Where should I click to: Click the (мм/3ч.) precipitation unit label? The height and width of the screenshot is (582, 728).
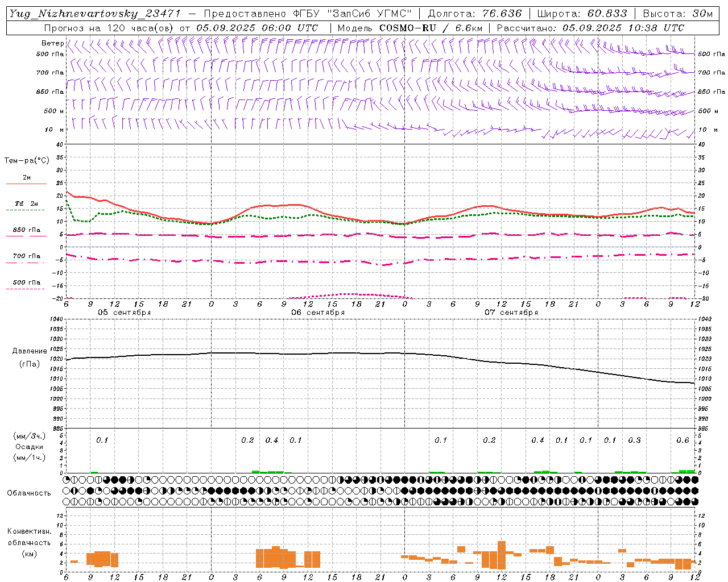point(30,436)
